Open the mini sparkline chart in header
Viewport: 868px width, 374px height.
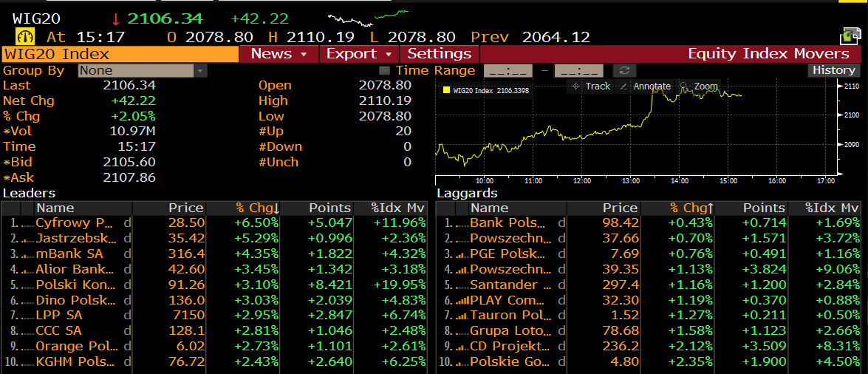click(368, 18)
